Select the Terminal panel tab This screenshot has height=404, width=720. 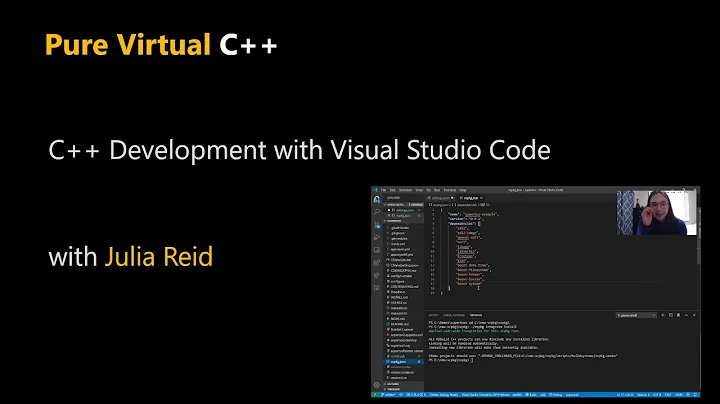coord(476,315)
